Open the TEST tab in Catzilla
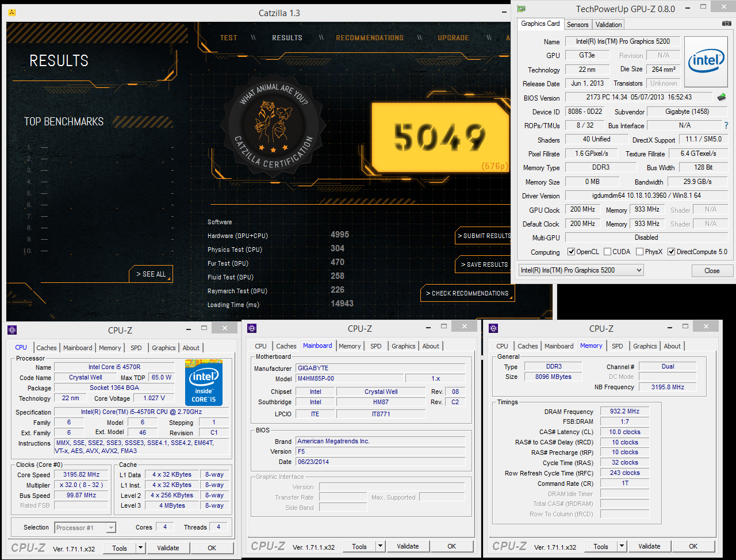This screenshot has height=560, width=736. 228,38
